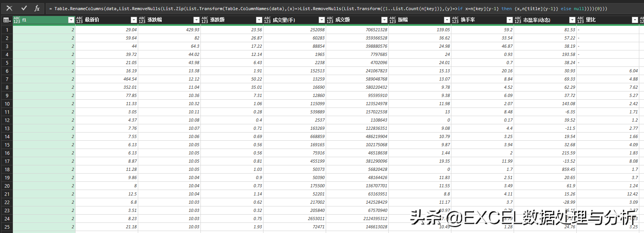Click the data type icon of column 最新价
This screenshot has width=644, height=233.
click(x=79, y=20)
